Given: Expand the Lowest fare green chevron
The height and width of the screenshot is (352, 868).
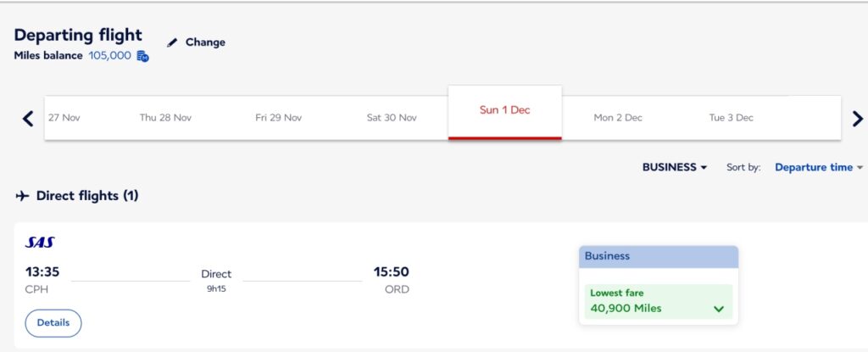Looking at the screenshot, I should 719,309.
